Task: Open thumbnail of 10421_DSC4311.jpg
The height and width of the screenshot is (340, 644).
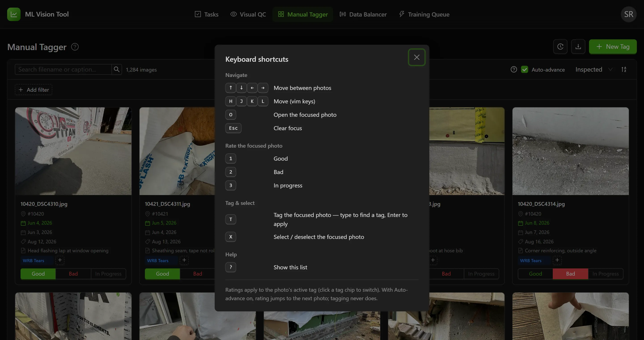Action: pyautogui.click(x=177, y=151)
